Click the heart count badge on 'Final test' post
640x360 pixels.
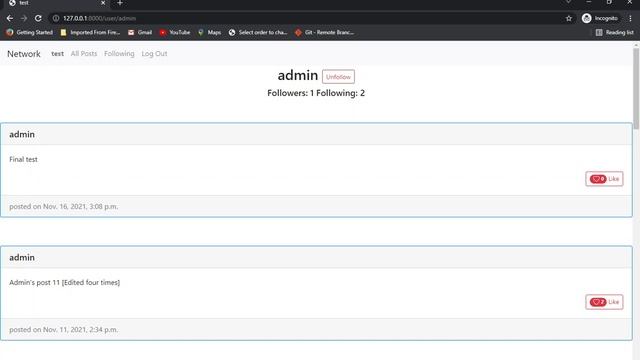tap(598, 179)
